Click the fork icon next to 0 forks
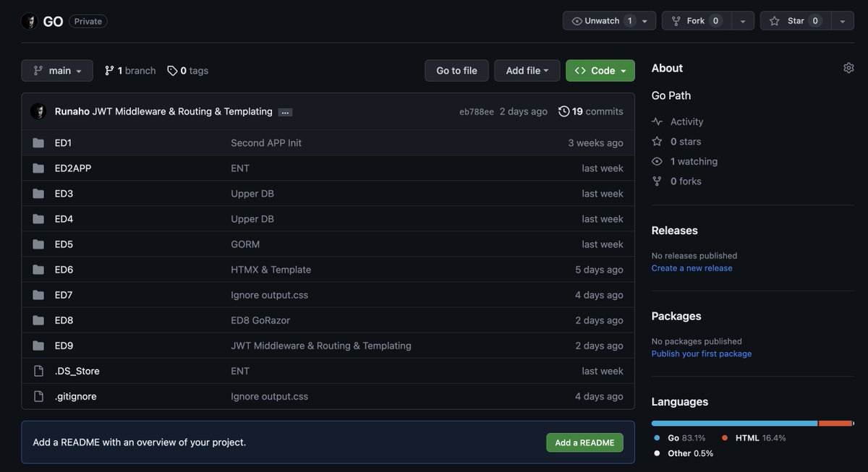Image resolution: width=868 pixels, height=472 pixels. (x=657, y=181)
